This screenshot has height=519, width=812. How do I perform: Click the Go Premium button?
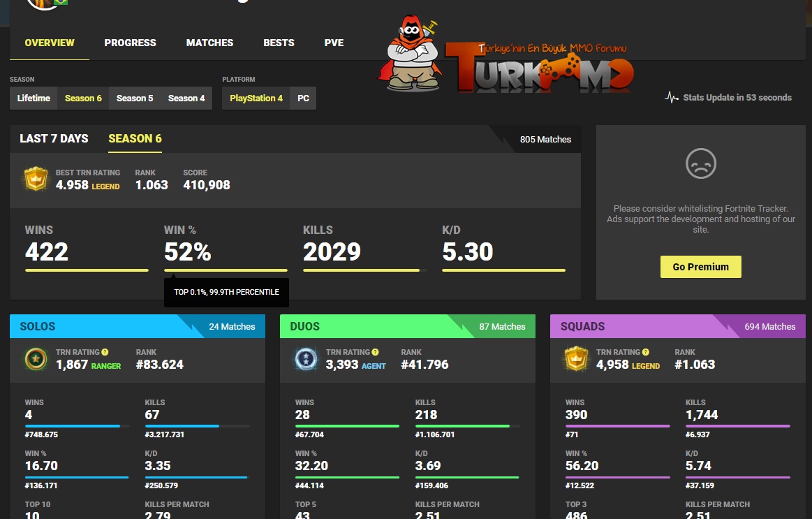coord(701,267)
